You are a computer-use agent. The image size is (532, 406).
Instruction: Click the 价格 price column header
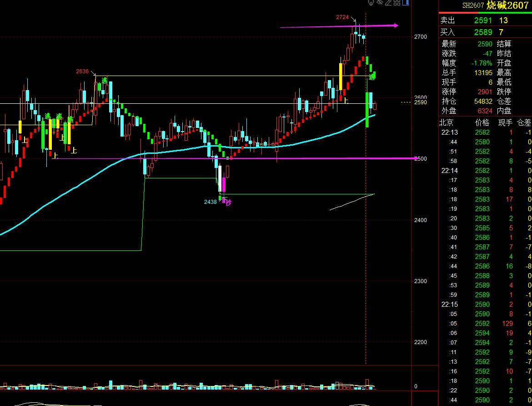point(482,122)
